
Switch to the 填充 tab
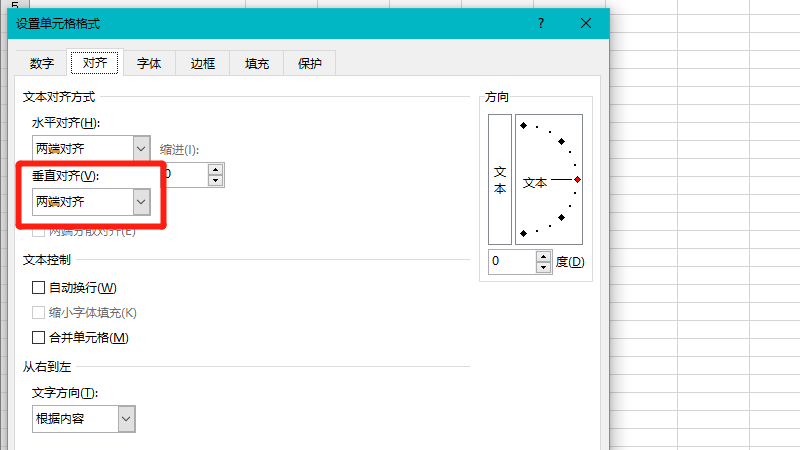click(x=257, y=63)
